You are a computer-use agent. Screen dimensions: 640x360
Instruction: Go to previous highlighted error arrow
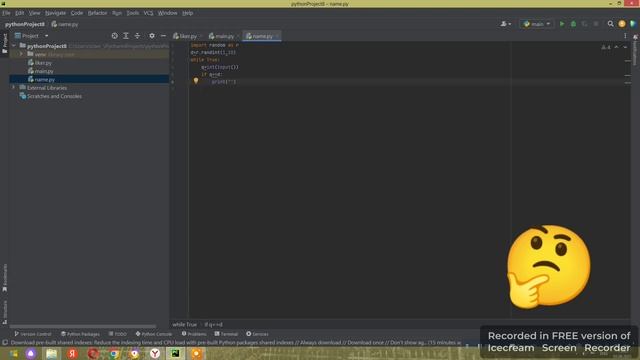pos(616,47)
